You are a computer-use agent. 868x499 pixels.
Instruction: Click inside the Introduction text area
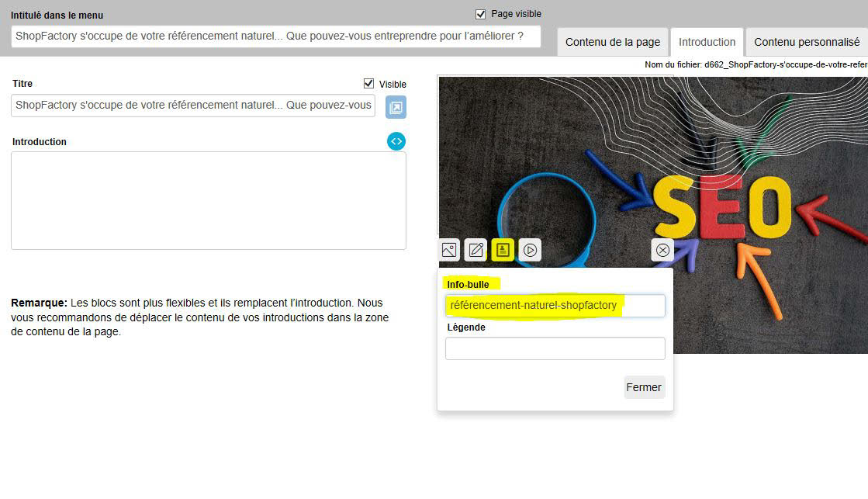[x=208, y=200]
